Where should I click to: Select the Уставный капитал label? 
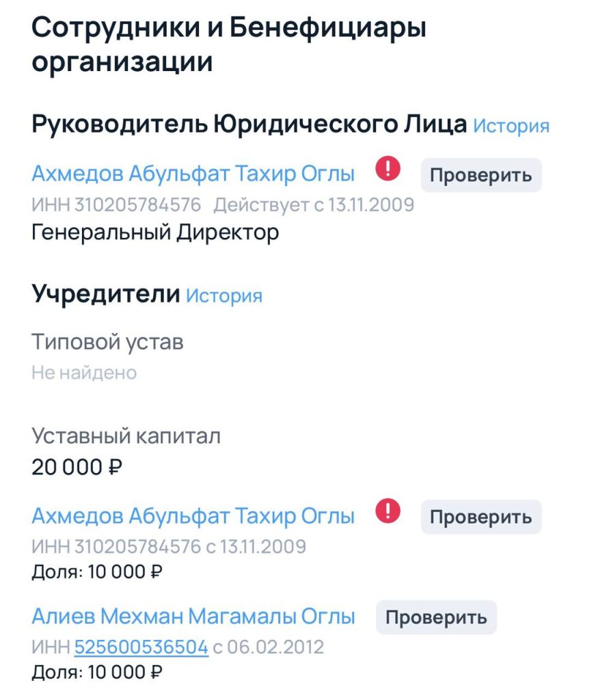126,436
